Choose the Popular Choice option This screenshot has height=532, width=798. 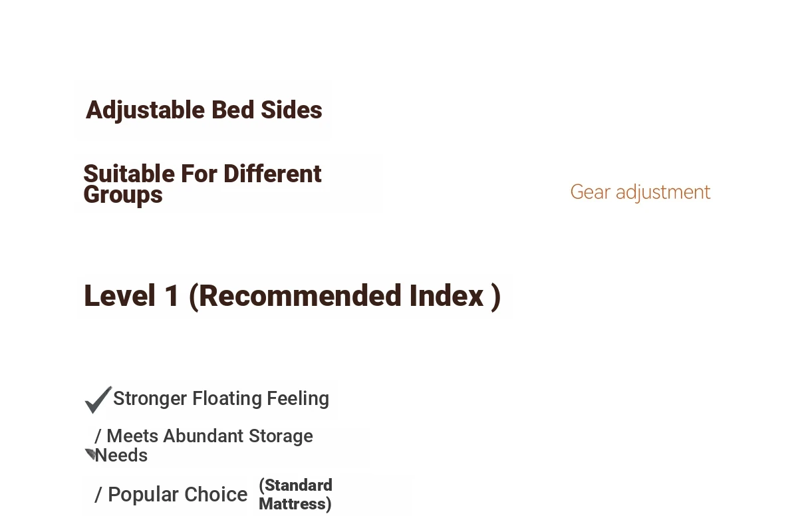(178, 494)
